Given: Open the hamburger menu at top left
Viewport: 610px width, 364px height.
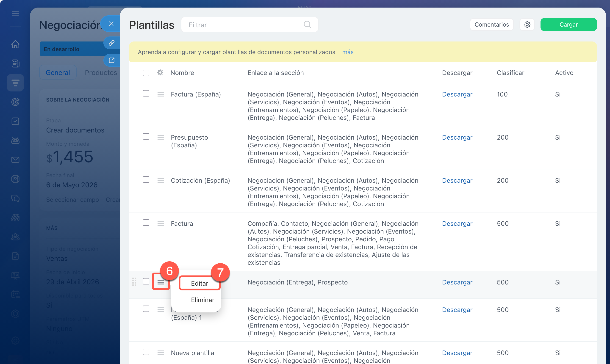Looking at the screenshot, I should [15, 14].
